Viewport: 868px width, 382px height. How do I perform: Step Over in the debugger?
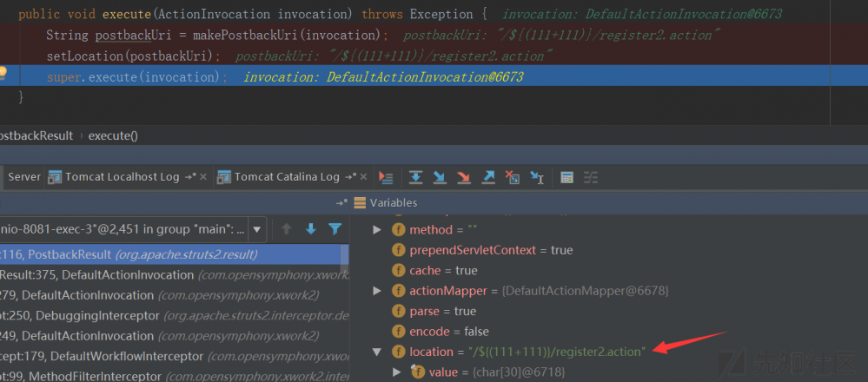[415, 177]
